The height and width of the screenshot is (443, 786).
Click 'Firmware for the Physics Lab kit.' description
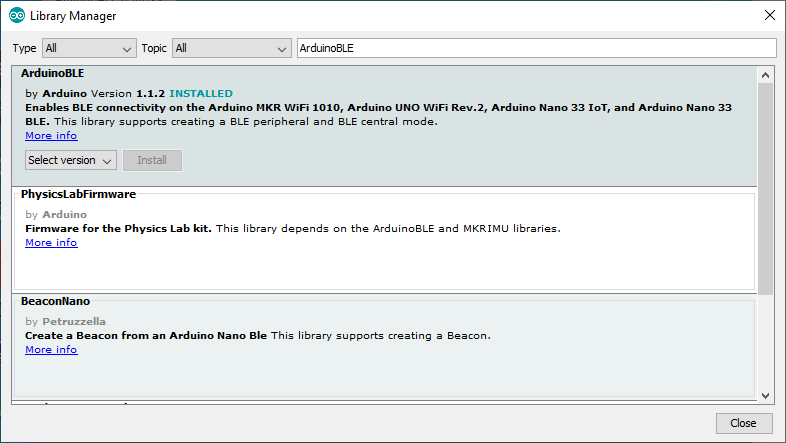coord(118,229)
